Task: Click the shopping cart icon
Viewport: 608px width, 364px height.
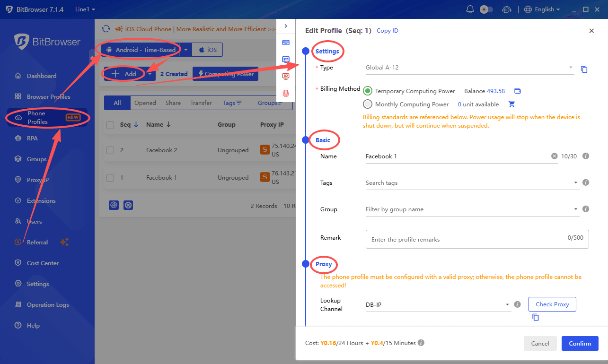Action: (x=512, y=104)
